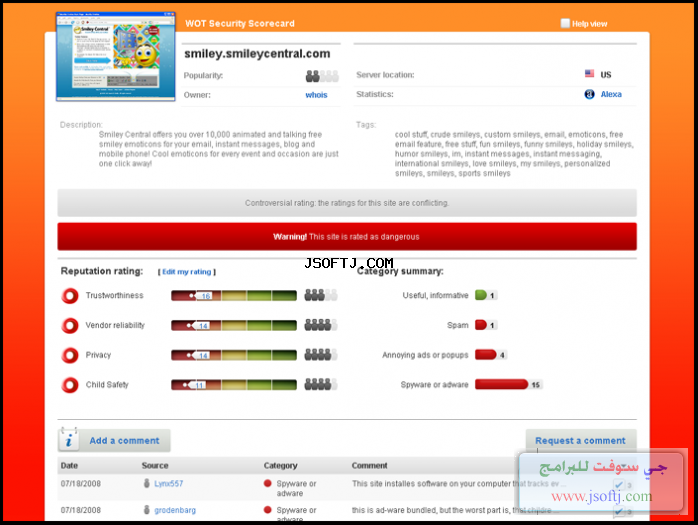
Task: Click the green Useful, informative bar
Action: coord(481,295)
